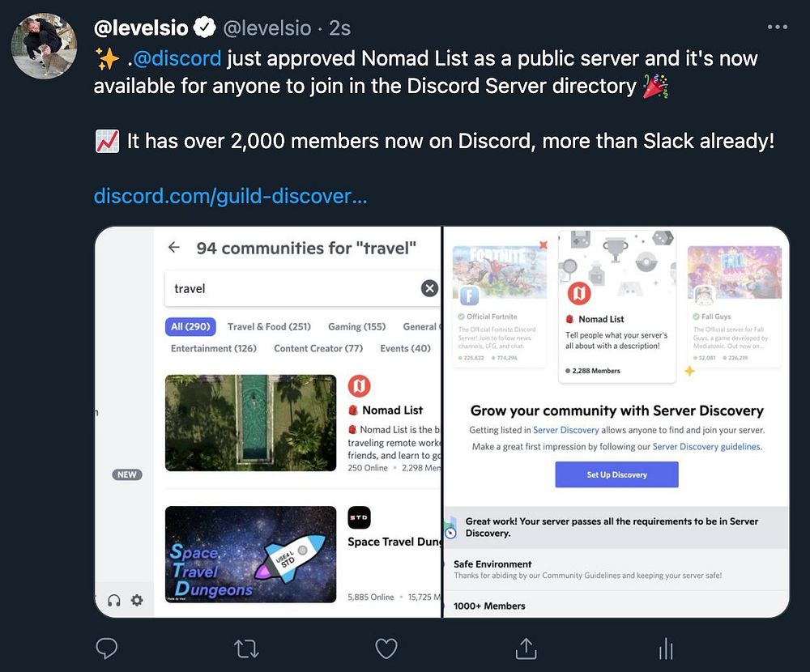
Task: Open the share upload icon
Action: (x=526, y=649)
